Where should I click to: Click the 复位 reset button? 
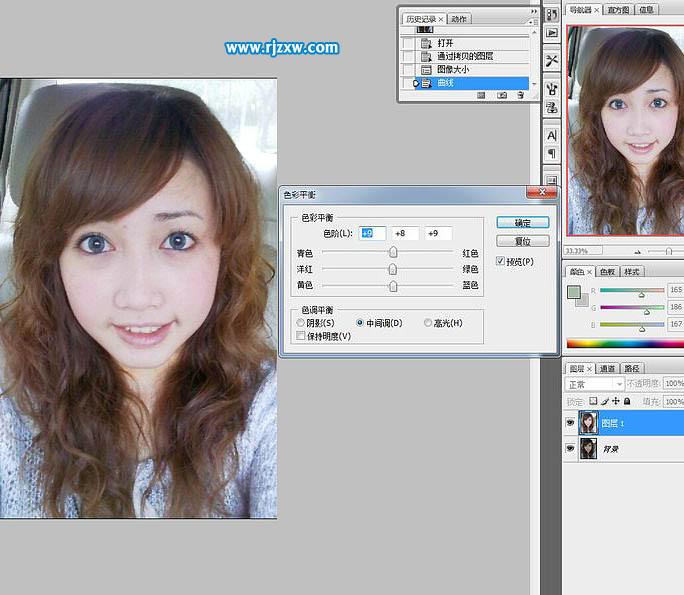523,242
